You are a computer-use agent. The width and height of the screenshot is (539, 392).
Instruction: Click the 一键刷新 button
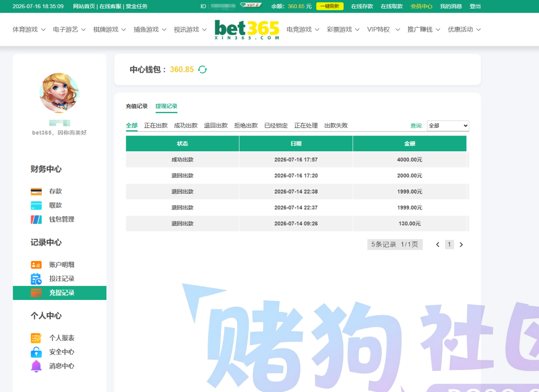[330, 6]
